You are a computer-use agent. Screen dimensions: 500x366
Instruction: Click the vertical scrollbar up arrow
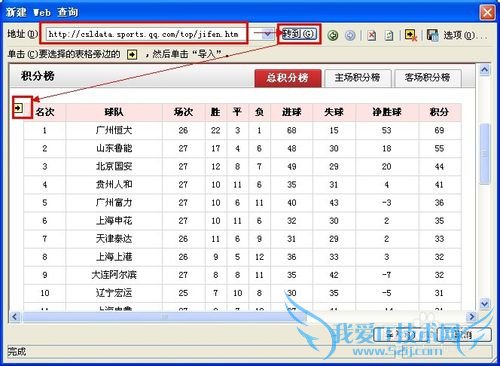point(484,70)
